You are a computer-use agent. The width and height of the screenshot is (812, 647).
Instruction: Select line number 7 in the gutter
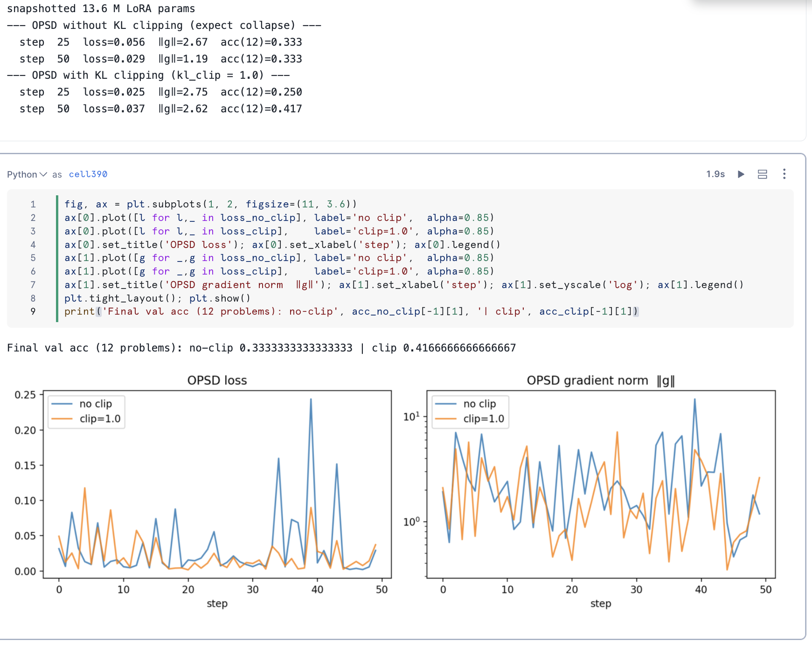(x=33, y=285)
